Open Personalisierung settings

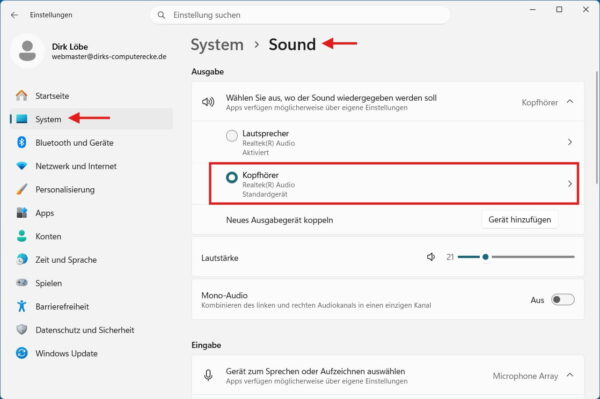pyautogui.click(x=91, y=189)
